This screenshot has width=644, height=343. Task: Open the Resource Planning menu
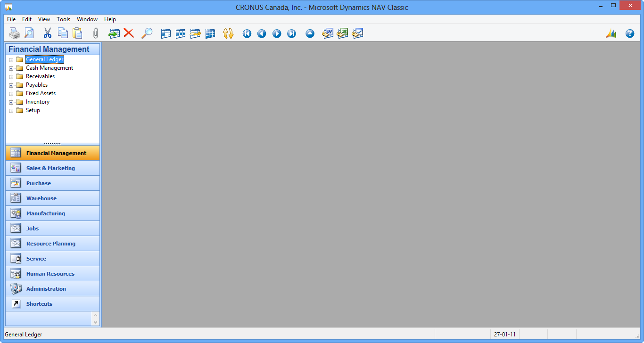click(53, 244)
